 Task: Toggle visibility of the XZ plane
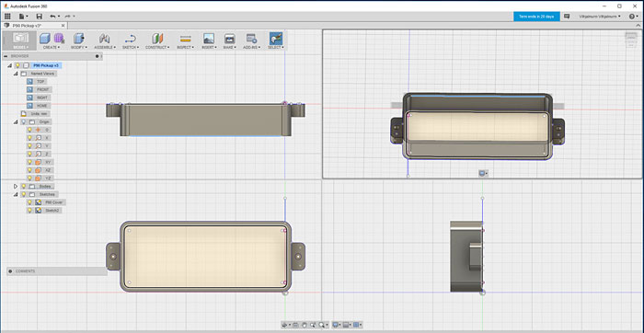coord(29,170)
